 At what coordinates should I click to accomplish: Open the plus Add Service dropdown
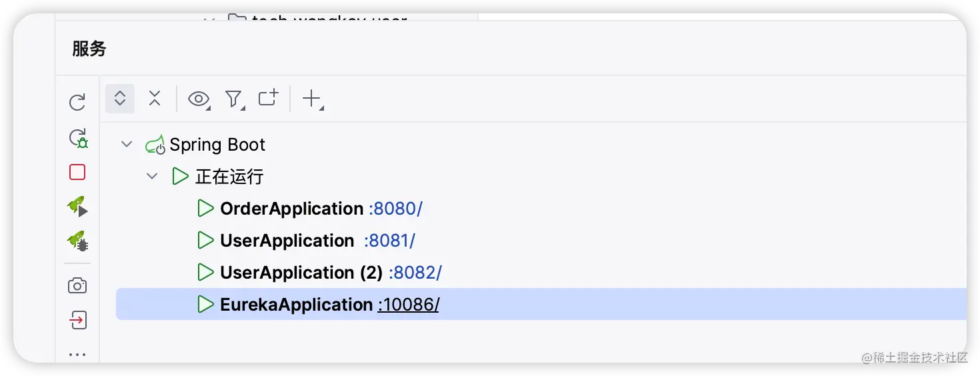312,99
